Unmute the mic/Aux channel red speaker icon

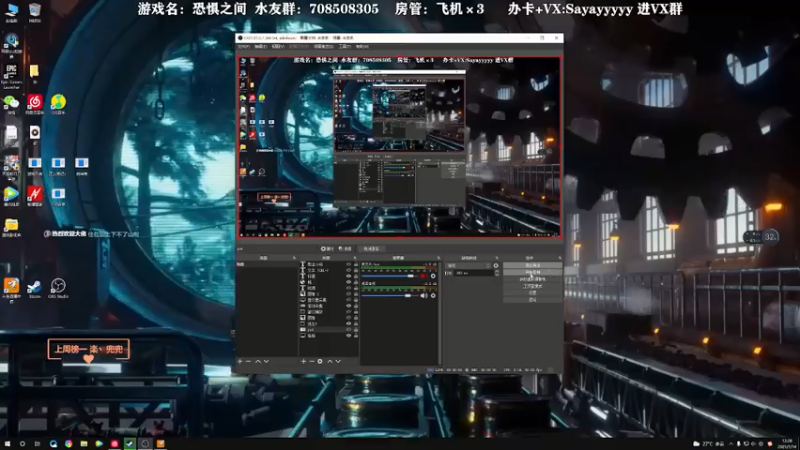(x=423, y=276)
